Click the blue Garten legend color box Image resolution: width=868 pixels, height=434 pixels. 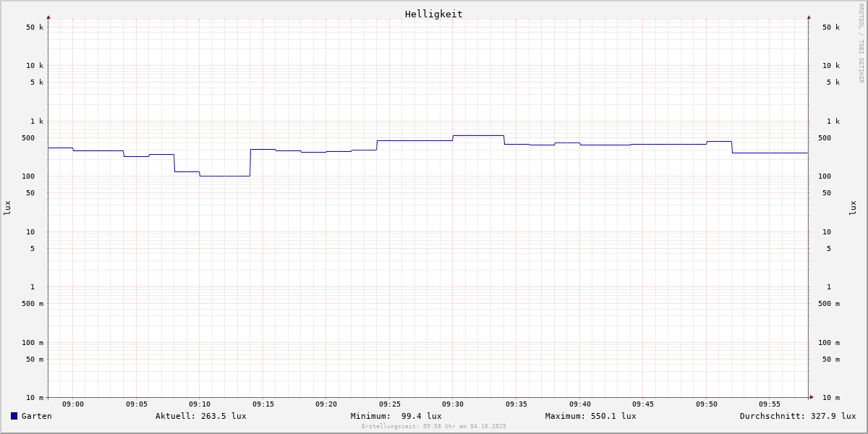pyautogui.click(x=14, y=416)
